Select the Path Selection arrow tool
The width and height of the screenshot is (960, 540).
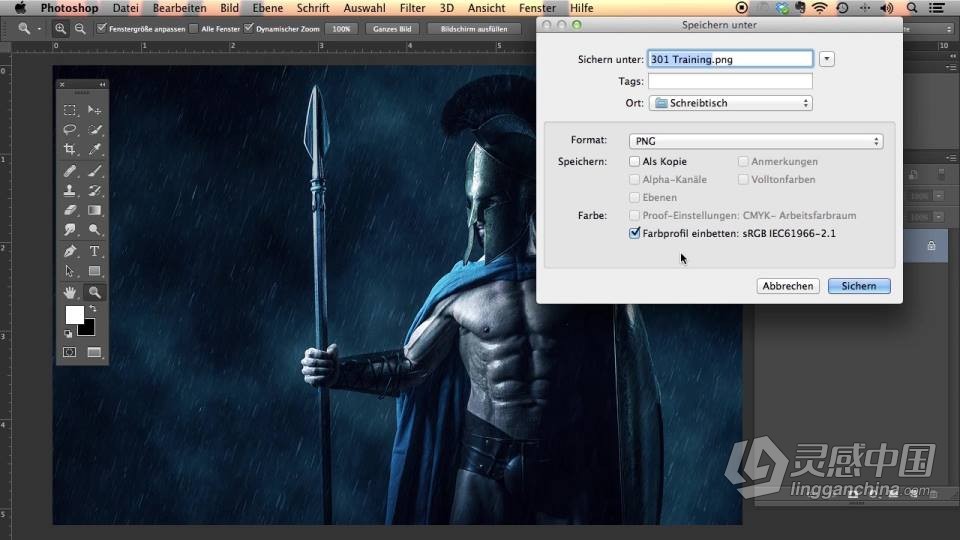70,271
